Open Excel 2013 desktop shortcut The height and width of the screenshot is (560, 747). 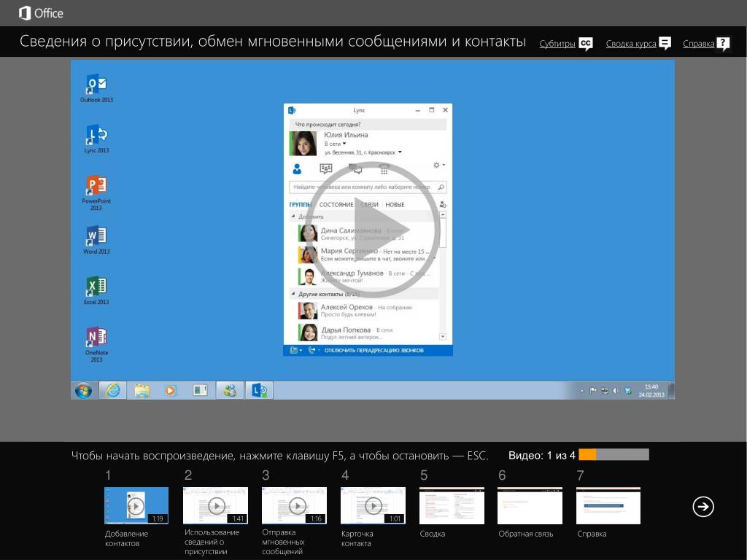(96, 290)
